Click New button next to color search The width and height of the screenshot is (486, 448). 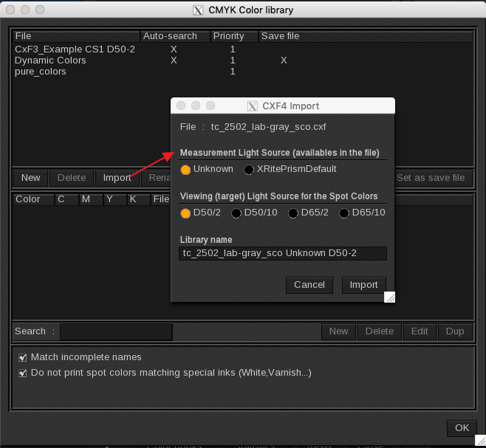[338, 331]
